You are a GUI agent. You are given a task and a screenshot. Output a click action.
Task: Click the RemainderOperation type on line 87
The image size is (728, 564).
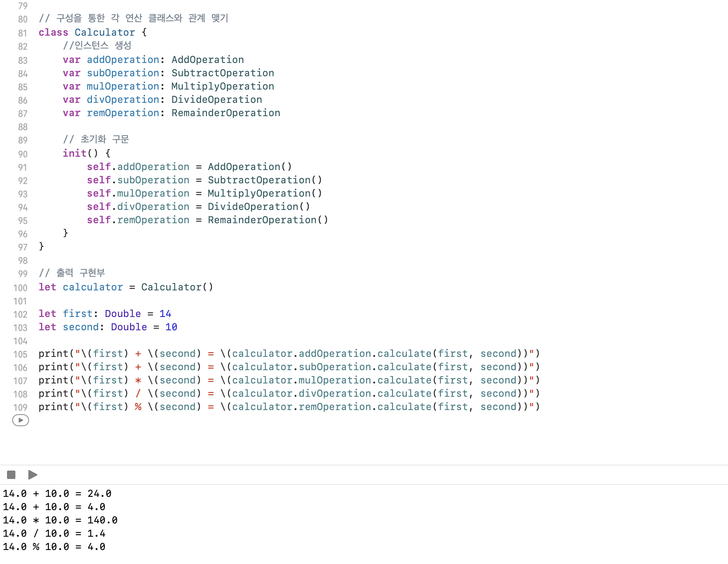click(x=226, y=113)
